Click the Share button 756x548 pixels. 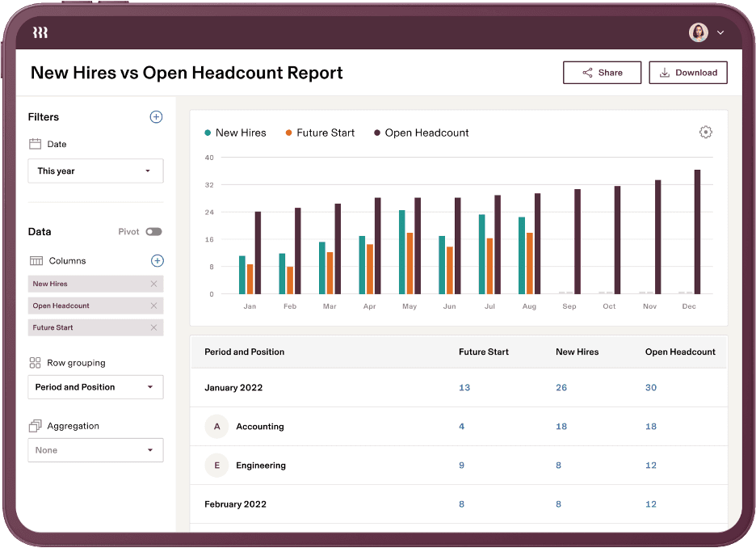click(602, 73)
